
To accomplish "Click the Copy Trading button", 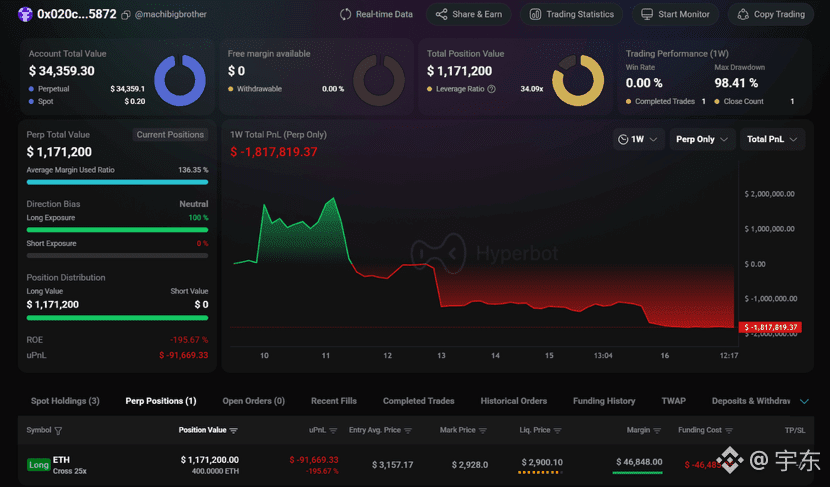I will [x=770, y=15].
